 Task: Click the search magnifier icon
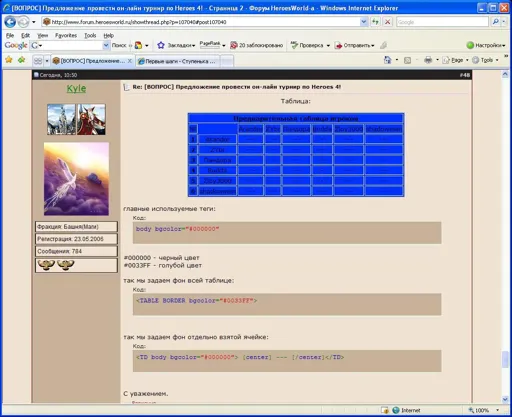click(x=496, y=22)
